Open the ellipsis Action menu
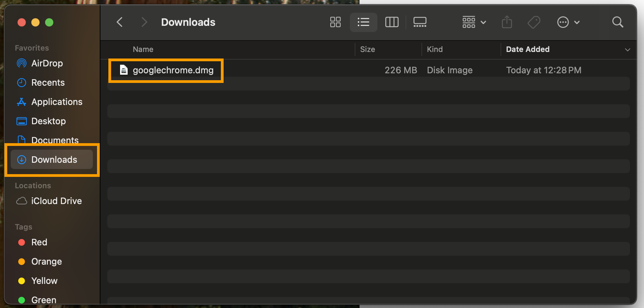 coord(568,22)
